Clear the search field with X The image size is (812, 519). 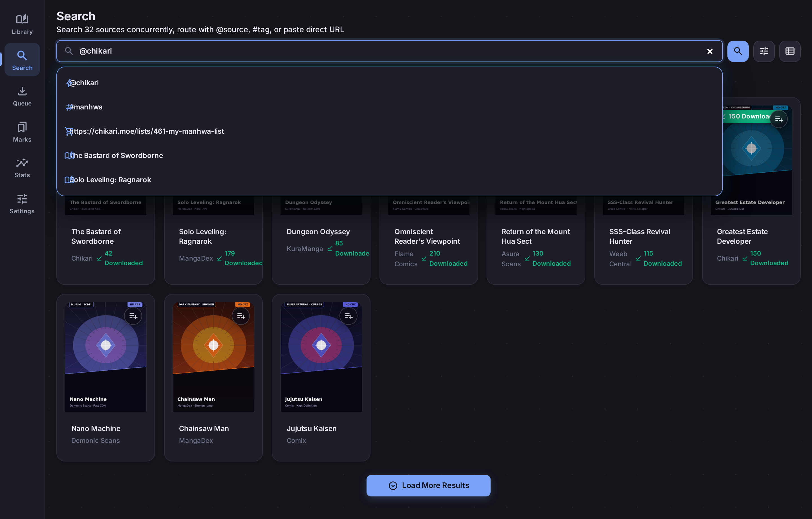(710, 51)
